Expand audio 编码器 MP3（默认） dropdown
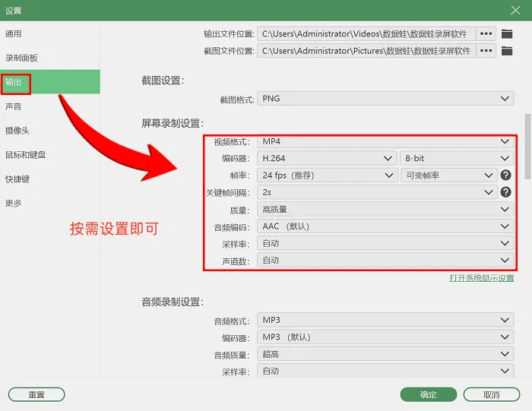The width and height of the screenshot is (532, 411). [385, 337]
